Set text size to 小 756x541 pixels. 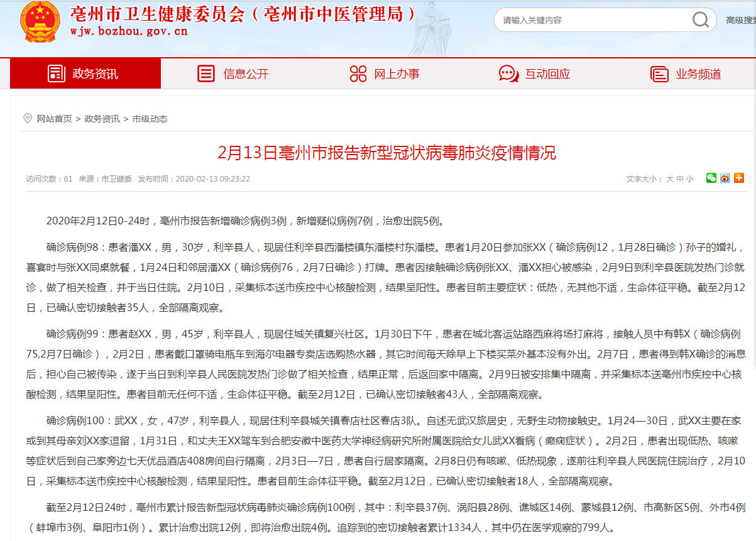tap(690, 179)
